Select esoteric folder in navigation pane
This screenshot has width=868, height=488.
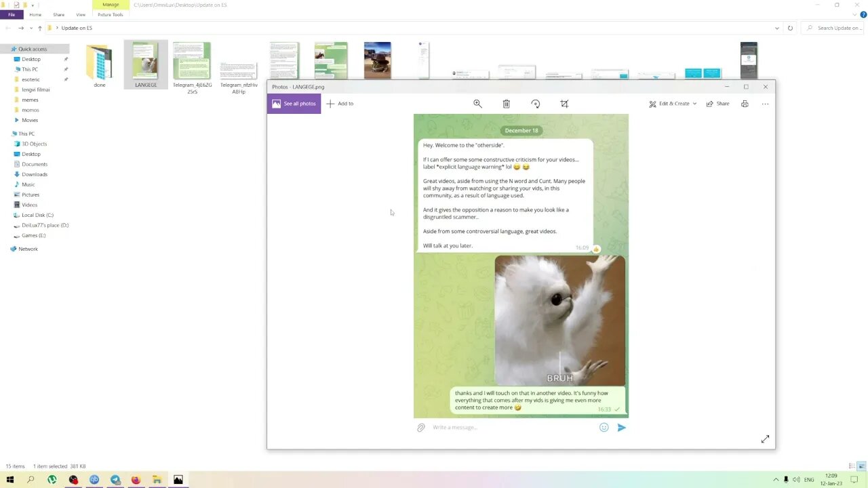pyautogui.click(x=31, y=79)
